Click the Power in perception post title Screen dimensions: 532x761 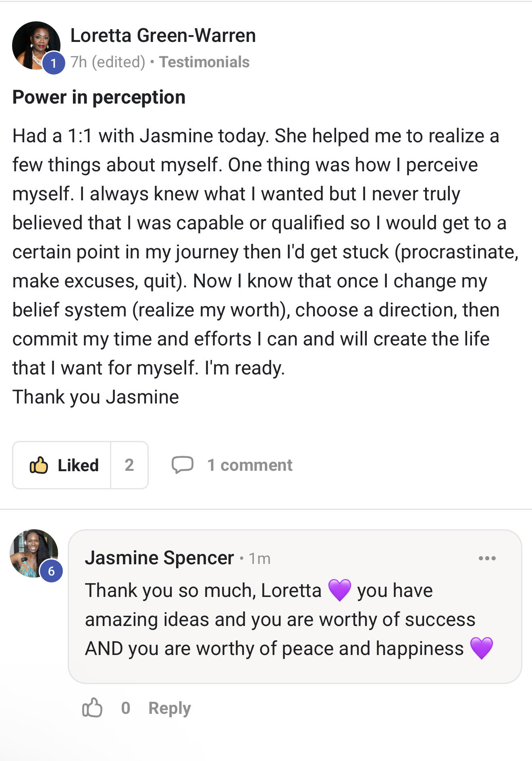tap(99, 97)
